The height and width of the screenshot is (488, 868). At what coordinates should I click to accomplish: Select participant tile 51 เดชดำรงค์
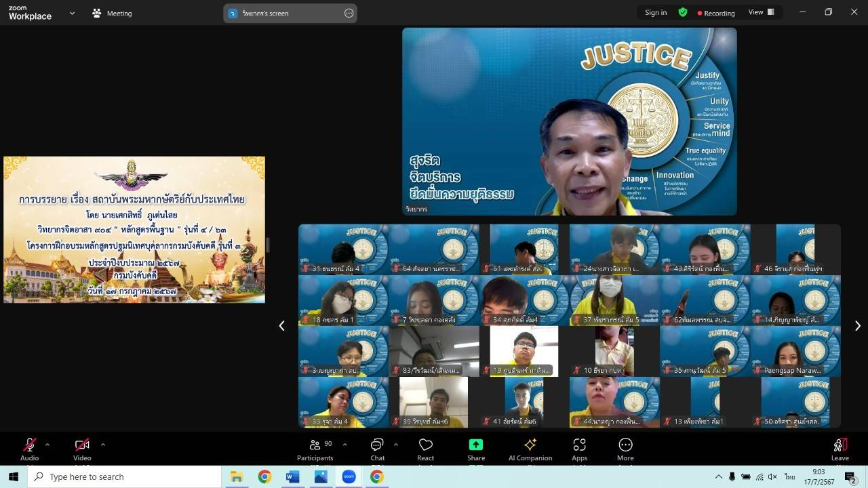click(524, 249)
